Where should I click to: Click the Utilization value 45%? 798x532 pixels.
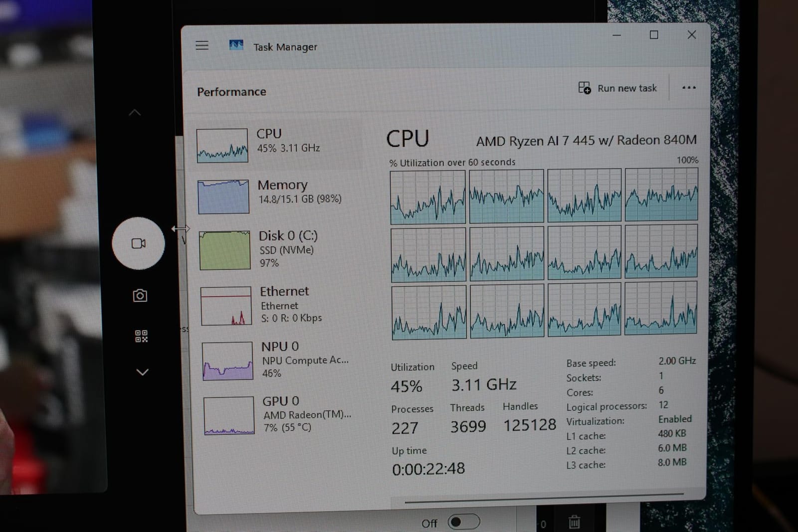point(406,386)
